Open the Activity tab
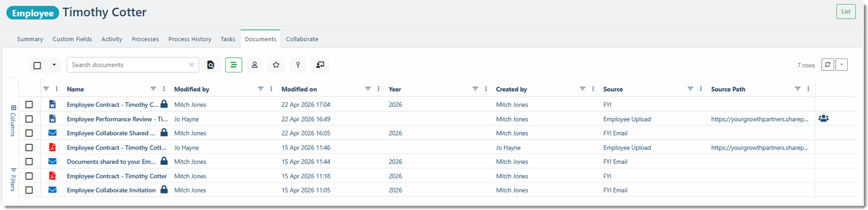This screenshot has width=868, height=210. (112, 39)
